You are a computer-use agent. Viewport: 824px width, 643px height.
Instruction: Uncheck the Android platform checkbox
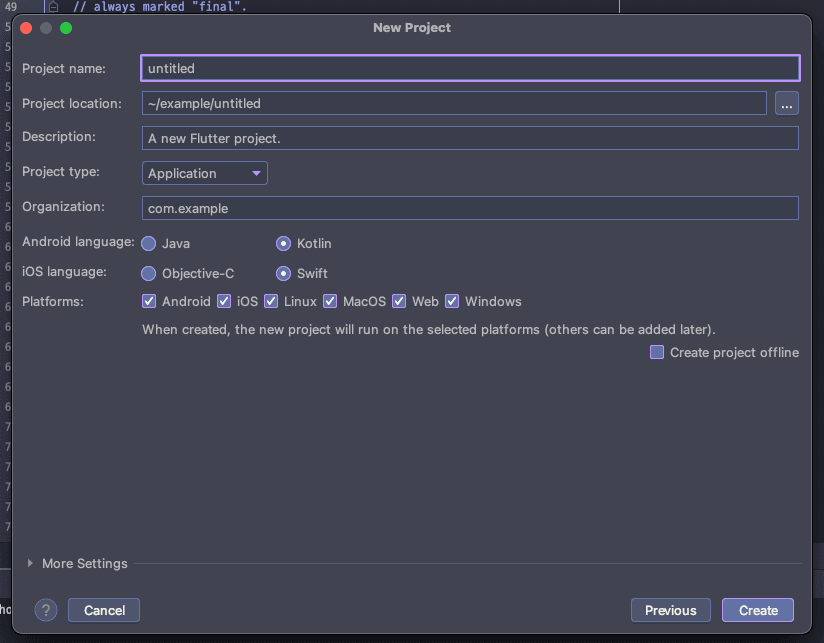(149, 302)
